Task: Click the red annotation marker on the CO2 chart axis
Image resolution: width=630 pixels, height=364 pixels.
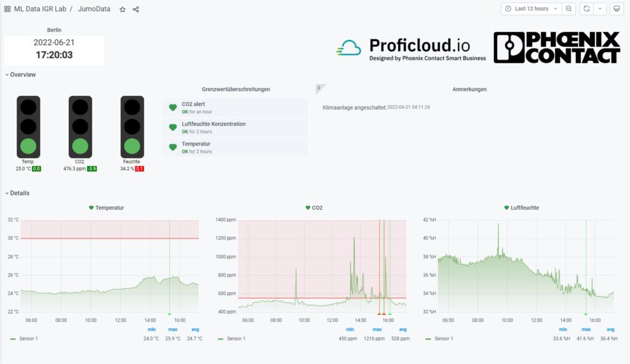Action: coord(379,314)
